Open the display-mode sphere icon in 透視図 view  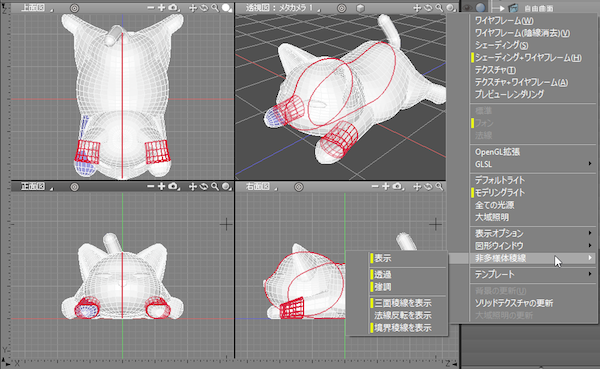point(452,8)
